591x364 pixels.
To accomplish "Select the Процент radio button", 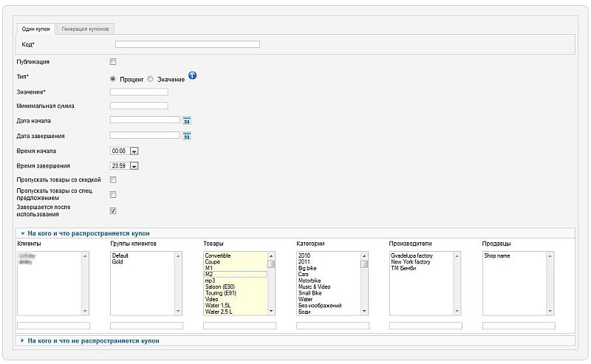I will [113, 78].
